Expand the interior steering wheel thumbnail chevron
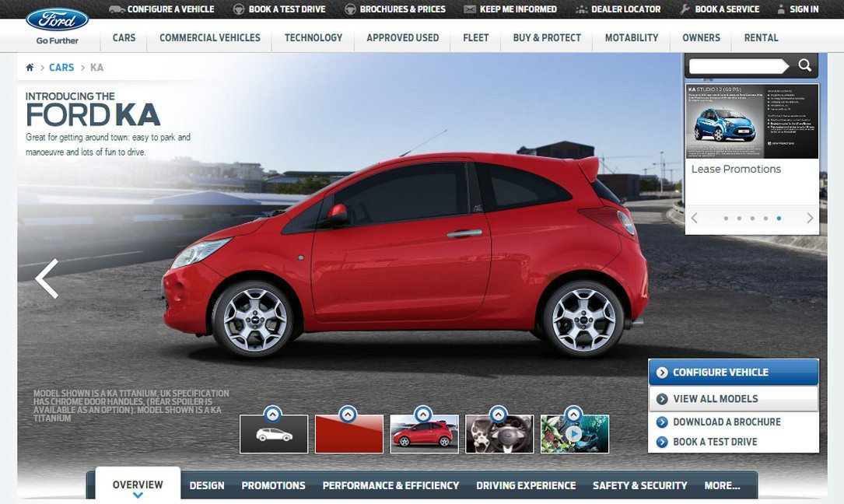 (499, 414)
